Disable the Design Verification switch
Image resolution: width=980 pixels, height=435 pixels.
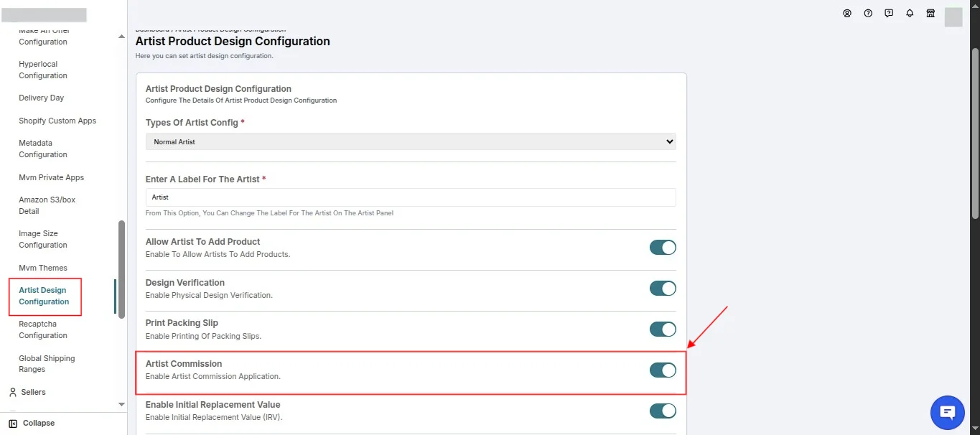coord(663,289)
